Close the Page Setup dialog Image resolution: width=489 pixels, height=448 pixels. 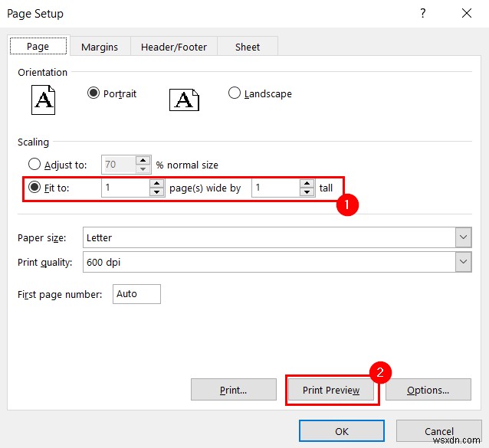[467, 13]
